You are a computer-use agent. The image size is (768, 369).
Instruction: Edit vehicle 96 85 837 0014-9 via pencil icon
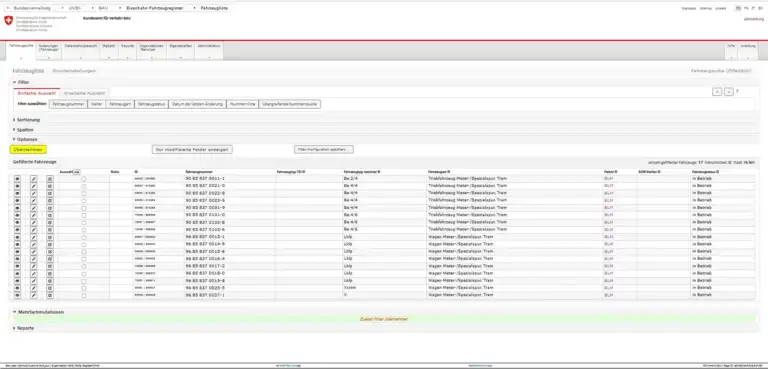[x=34, y=244]
